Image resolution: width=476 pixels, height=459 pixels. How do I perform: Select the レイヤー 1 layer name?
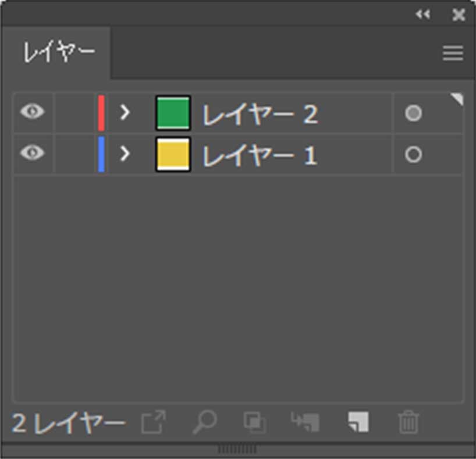260,155
